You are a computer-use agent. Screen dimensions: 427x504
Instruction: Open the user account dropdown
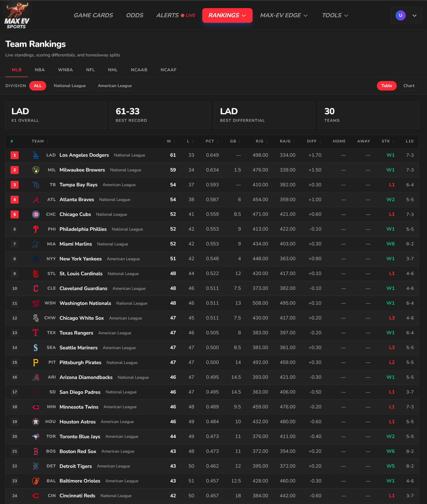tap(406, 15)
